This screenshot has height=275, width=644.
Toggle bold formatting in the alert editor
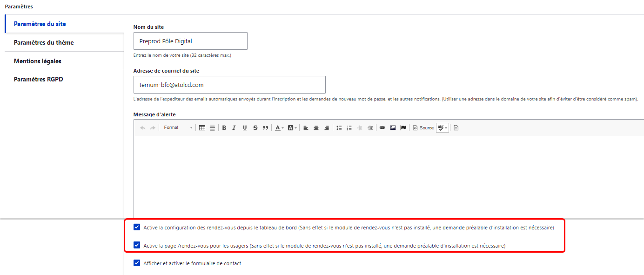(224, 128)
